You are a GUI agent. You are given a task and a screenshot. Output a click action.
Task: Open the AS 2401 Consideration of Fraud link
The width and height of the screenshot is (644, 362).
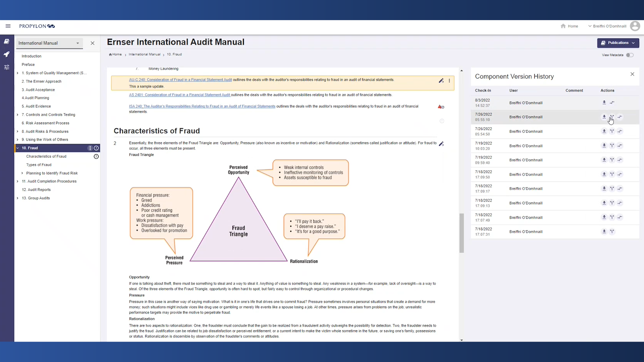pos(179,95)
